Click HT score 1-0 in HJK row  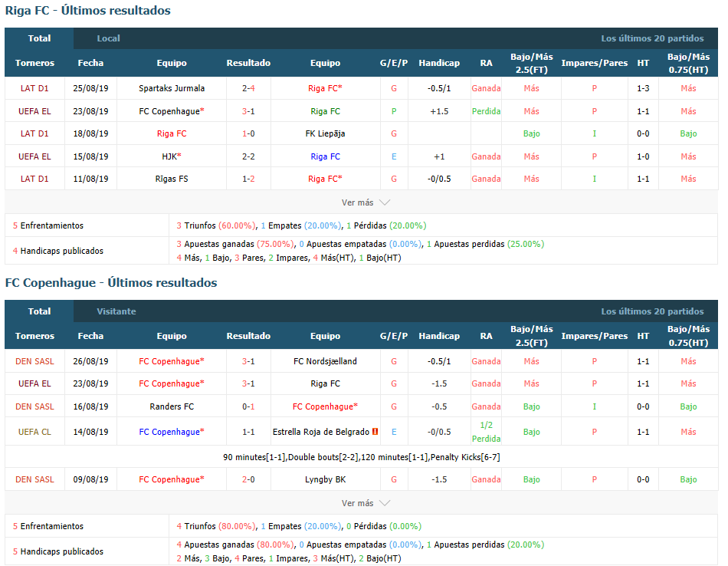(x=643, y=156)
